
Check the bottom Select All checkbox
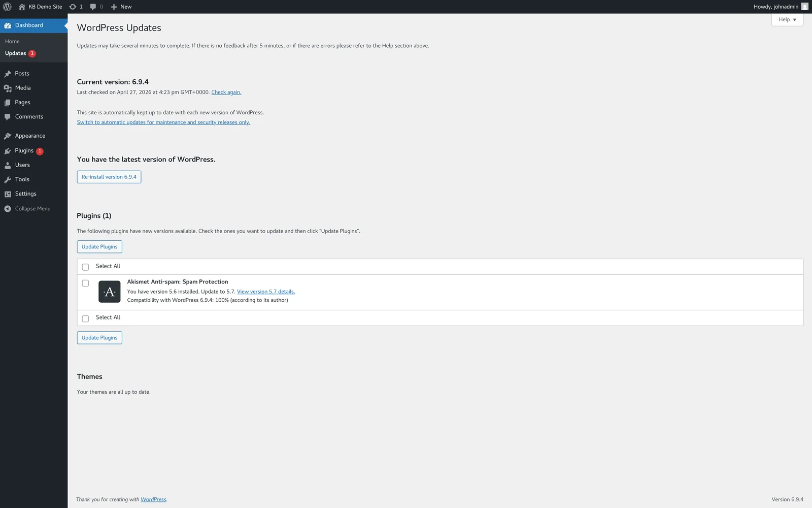tap(85, 318)
